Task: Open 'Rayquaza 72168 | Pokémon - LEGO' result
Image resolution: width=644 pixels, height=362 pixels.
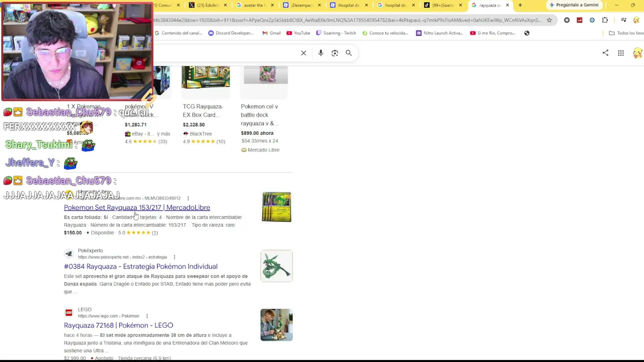Action: point(118,325)
